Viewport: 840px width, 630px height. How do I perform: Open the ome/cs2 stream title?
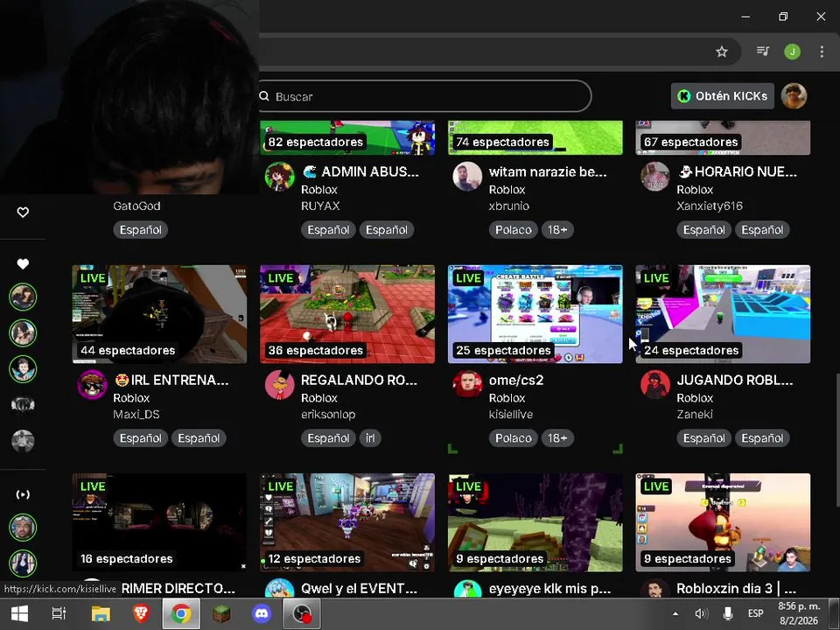516,381
